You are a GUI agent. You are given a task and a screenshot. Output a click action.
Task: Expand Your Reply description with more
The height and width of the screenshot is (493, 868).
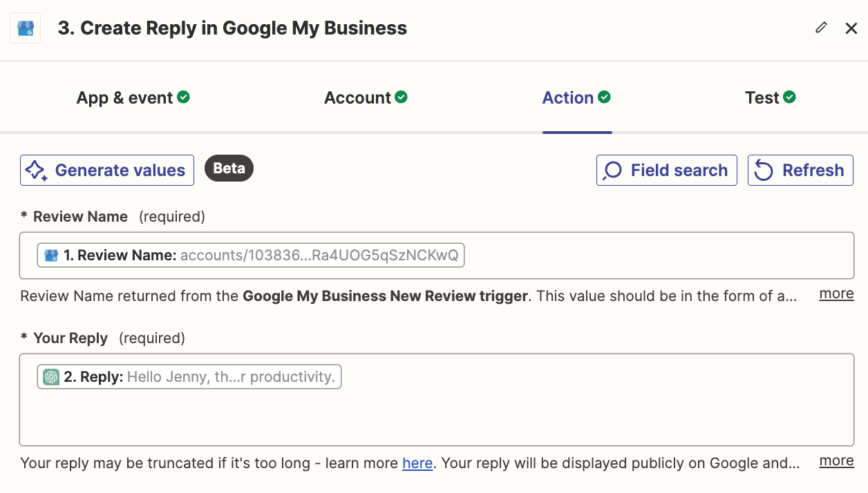pyautogui.click(x=836, y=461)
